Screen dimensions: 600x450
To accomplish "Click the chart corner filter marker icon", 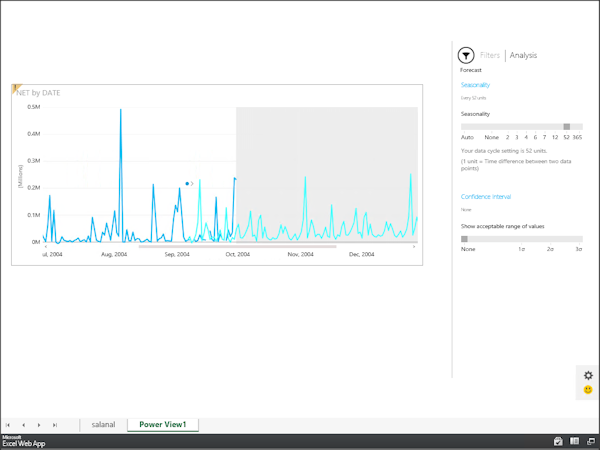I will coord(15,90).
